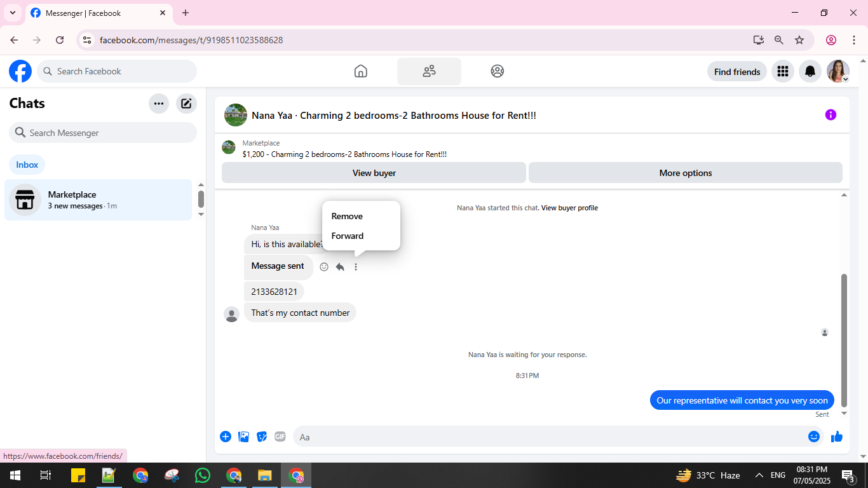868x488 pixels.
Task: Open a new browser tab
Action: click(x=186, y=13)
